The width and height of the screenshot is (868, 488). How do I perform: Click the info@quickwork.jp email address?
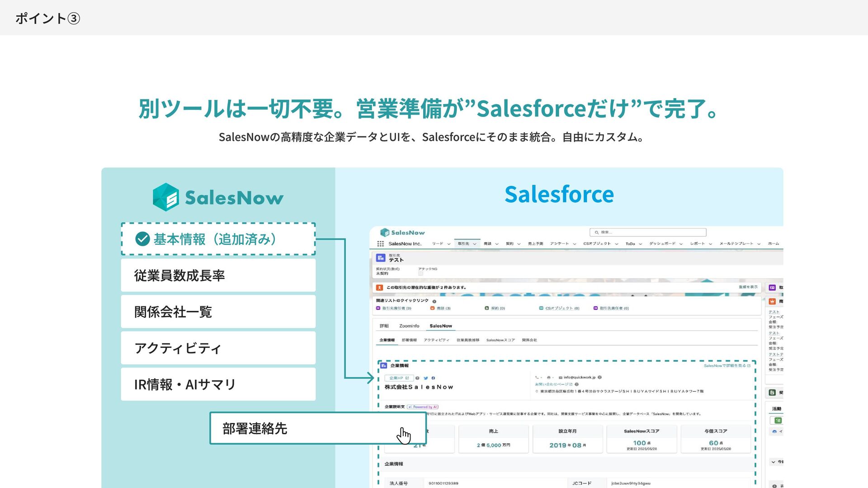(x=580, y=377)
